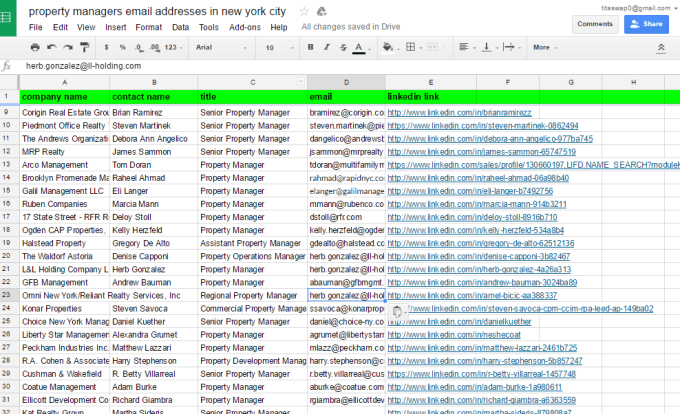Open debora-ann-angelico linkedin link
680x414 pixels.
coord(490,139)
